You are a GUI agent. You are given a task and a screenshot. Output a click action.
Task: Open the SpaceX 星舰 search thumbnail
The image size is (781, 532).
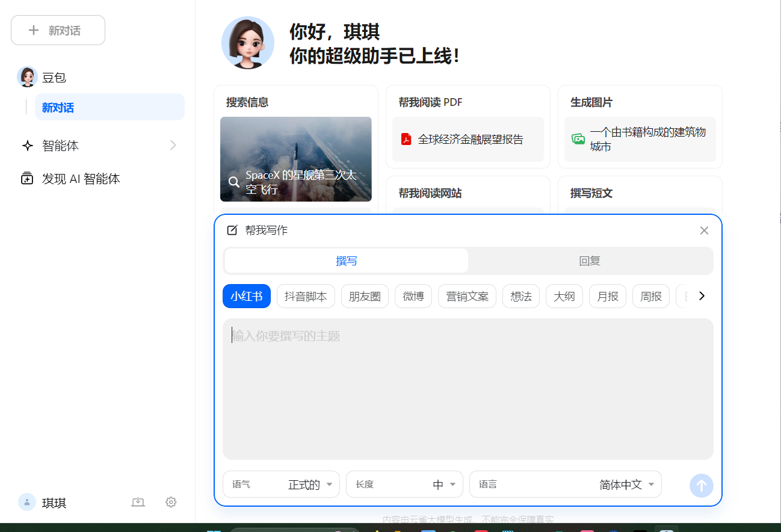click(296, 159)
